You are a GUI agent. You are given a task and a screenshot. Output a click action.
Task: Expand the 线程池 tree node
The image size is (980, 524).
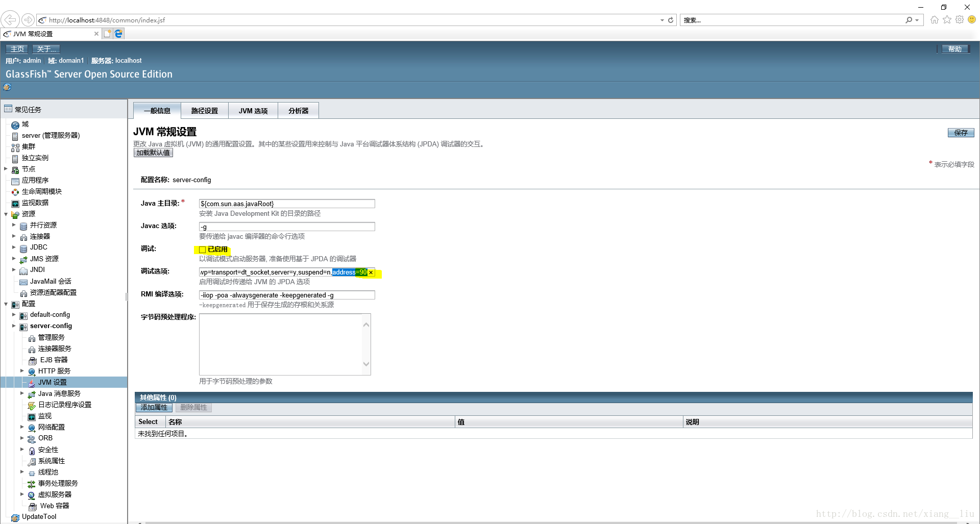tap(22, 472)
